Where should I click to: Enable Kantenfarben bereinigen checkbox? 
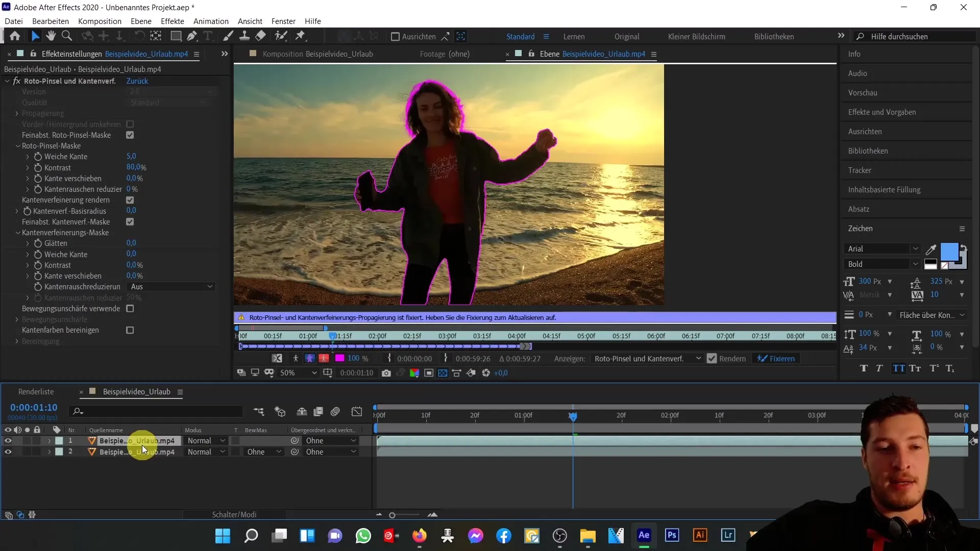(x=130, y=330)
